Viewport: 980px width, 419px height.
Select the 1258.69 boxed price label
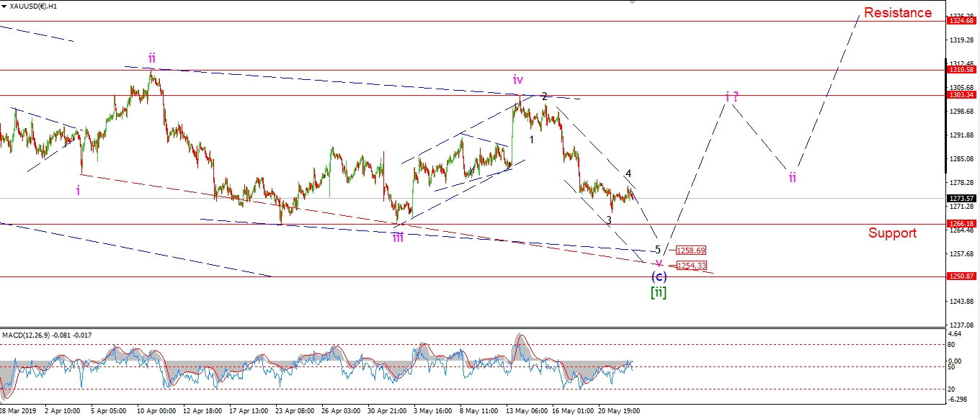click(691, 251)
